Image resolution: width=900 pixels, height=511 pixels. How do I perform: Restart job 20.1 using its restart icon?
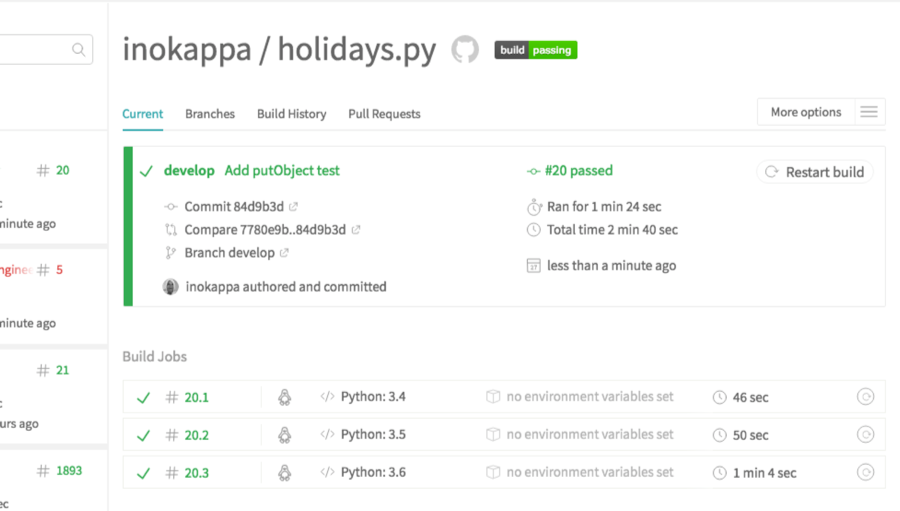tap(866, 397)
